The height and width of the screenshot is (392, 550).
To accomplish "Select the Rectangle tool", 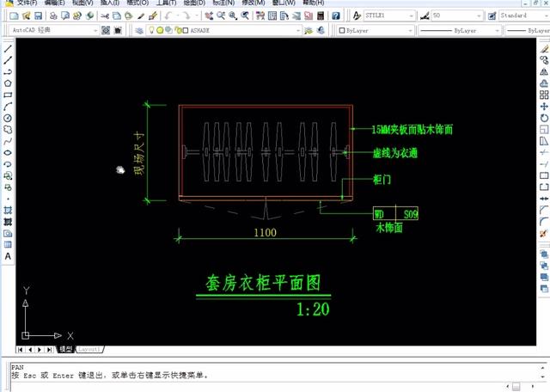I will point(8,95).
